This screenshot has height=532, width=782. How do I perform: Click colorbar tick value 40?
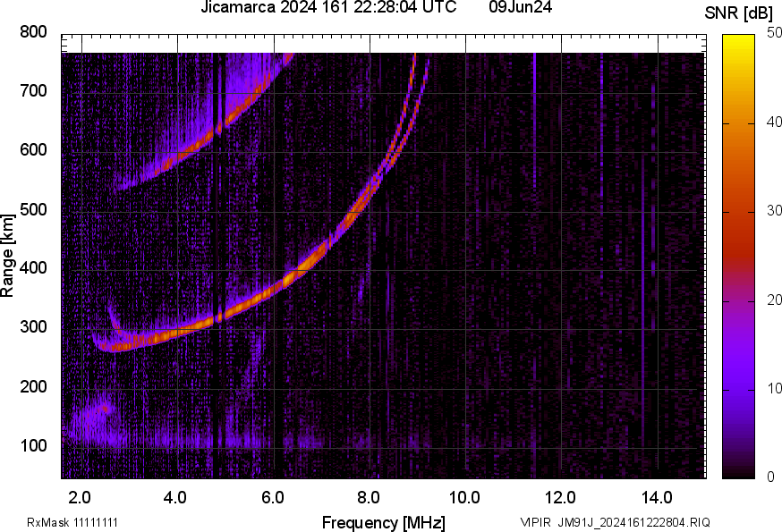pyautogui.click(x=774, y=122)
